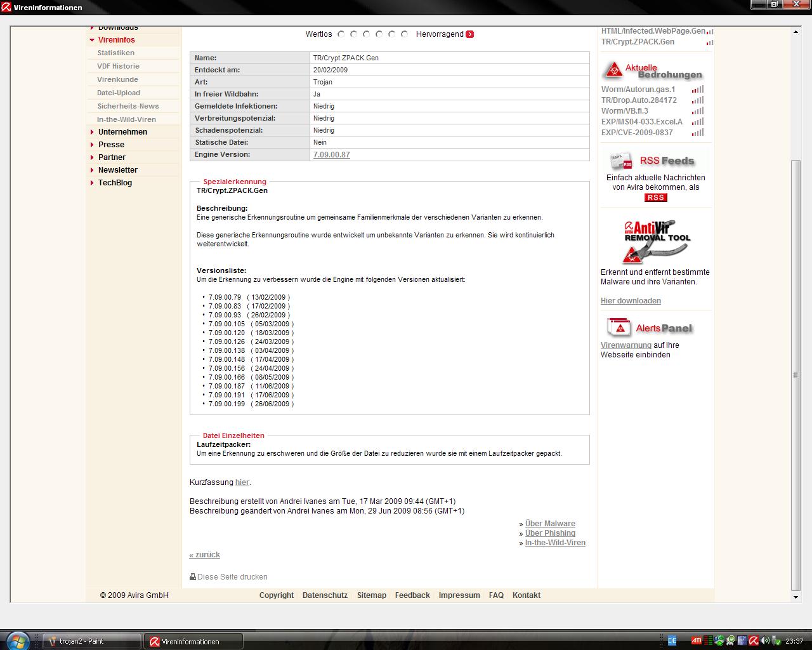
Task: Open the Virenwarnung link
Action: coord(626,345)
